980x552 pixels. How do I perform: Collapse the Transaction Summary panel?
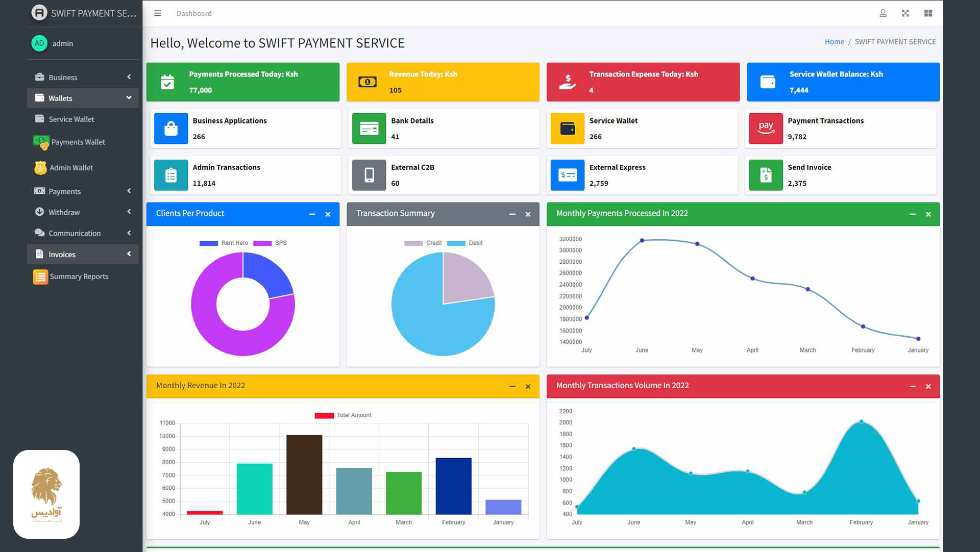pos(512,214)
